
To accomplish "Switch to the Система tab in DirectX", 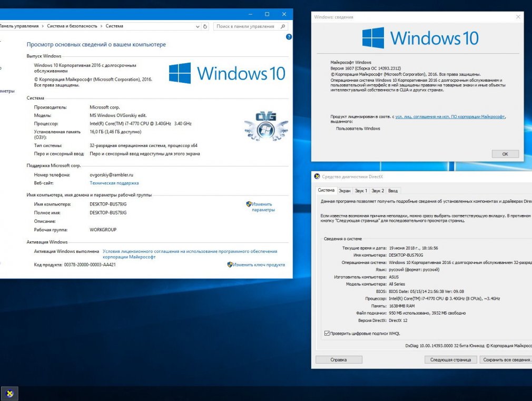I will (x=326, y=190).
